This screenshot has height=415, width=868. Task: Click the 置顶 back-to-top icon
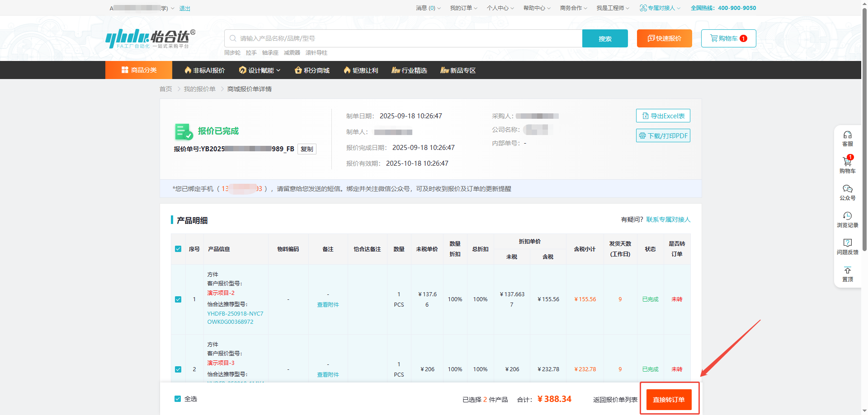(x=847, y=270)
